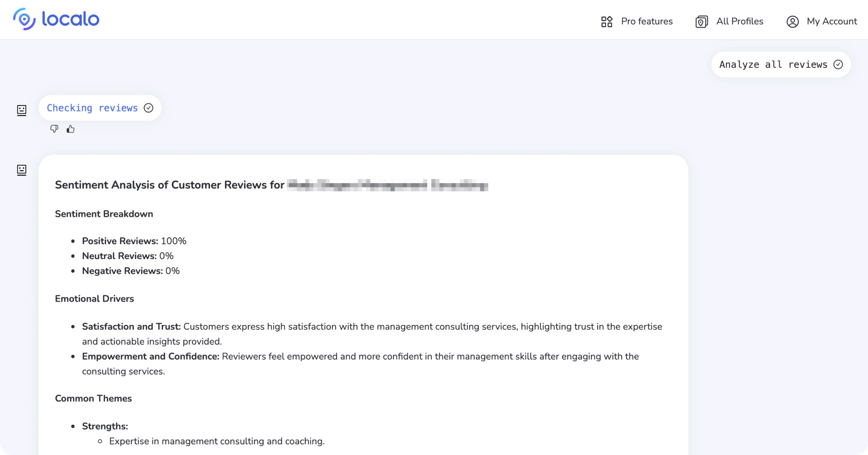Give thumbs up to the reviews check response
Image resolution: width=868 pixels, height=455 pixels.
(71, 129)
